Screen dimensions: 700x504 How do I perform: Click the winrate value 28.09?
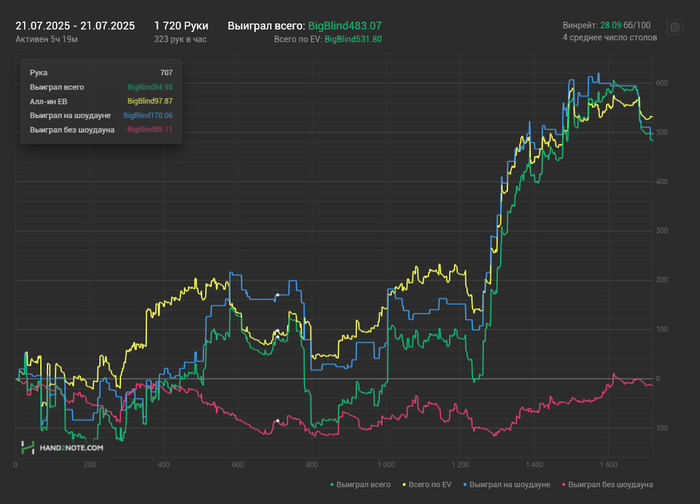[x=610, y=25]
